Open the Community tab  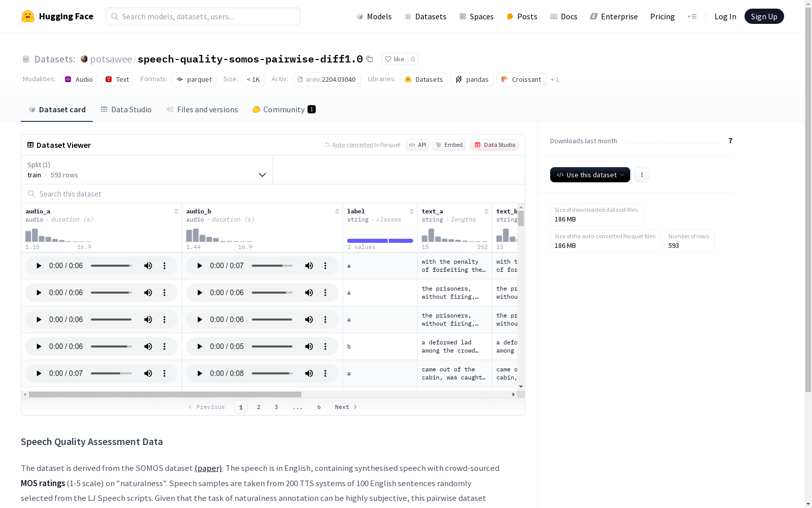(284, 110)
